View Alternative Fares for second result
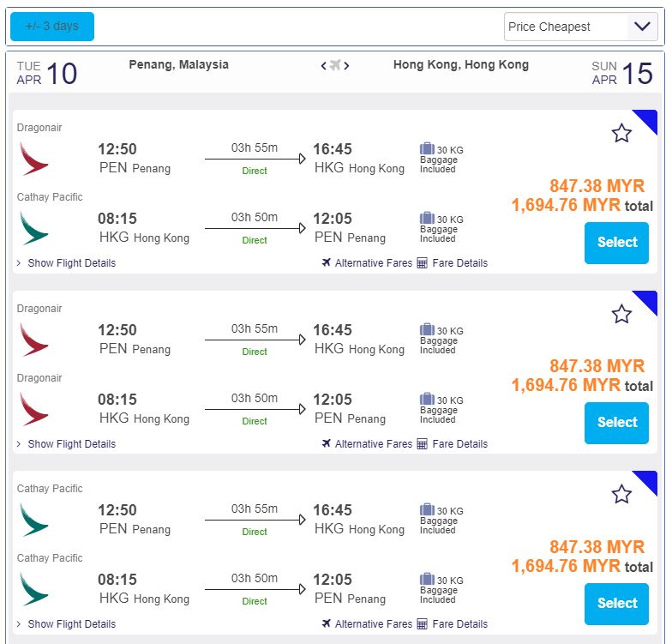 [x=367, y=444]
